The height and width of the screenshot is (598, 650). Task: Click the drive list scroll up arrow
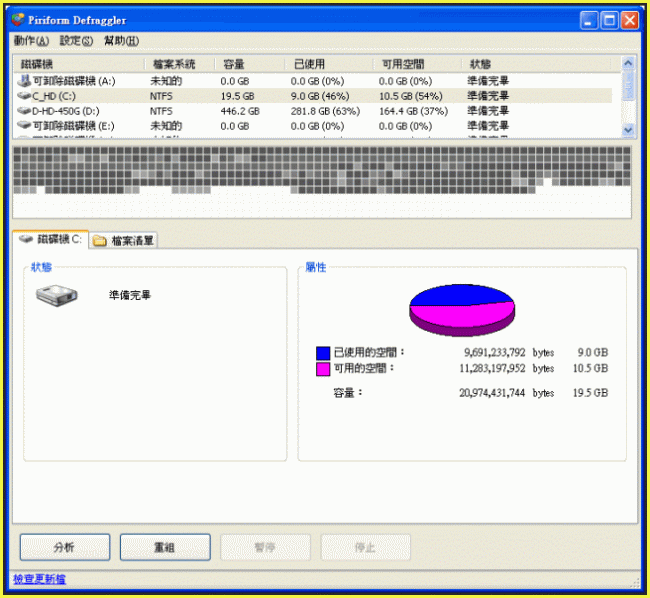(x=629, y=63)
